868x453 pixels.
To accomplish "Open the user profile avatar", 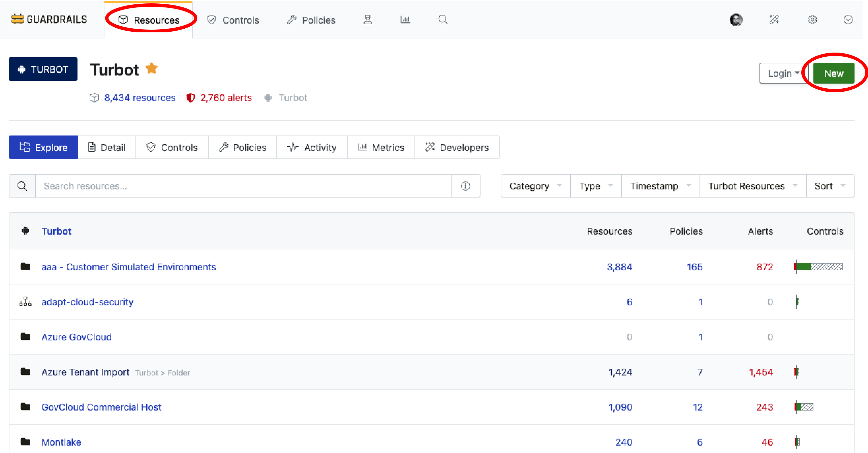I will tap(736, 20).
